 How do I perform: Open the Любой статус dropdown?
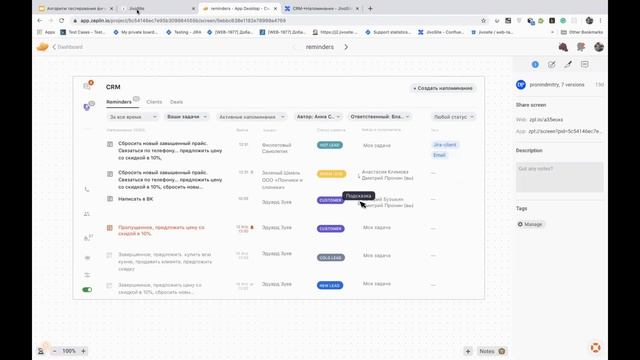point(453,117)
